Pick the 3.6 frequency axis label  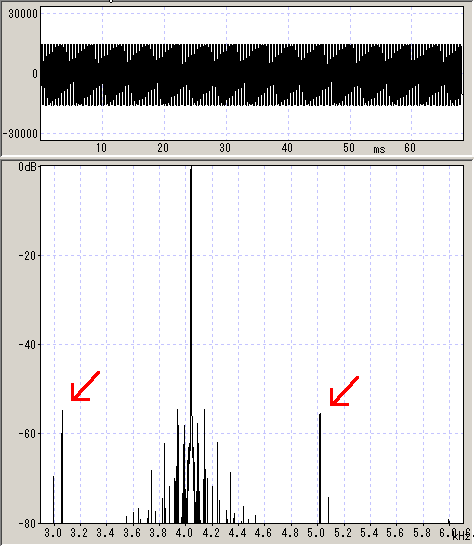pyautogui.click(x=132, y=533)
